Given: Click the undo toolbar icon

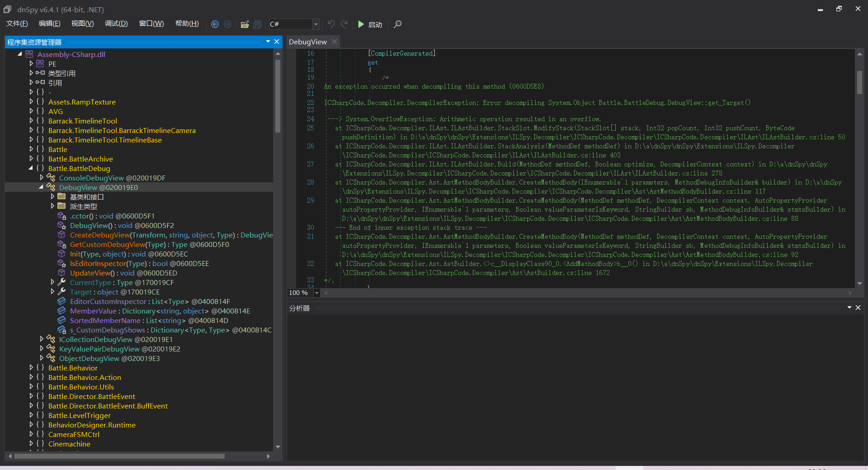Looking at the screenshot, I should point(331,24).
